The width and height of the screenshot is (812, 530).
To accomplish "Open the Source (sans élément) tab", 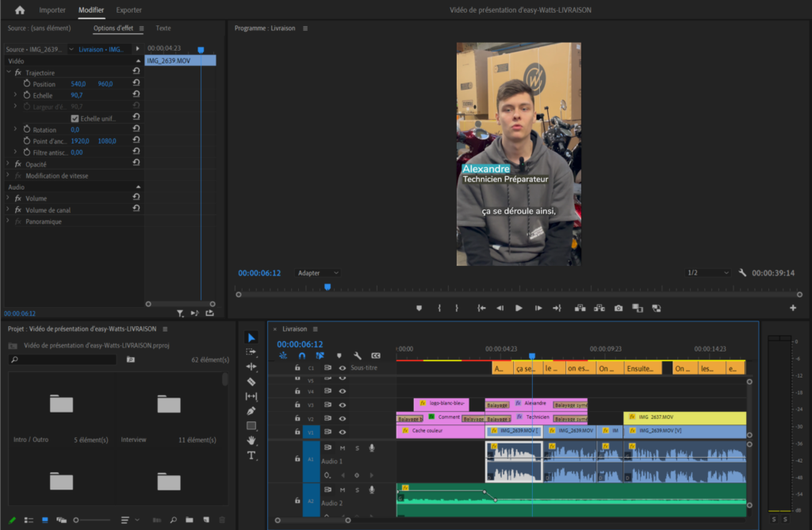I will pos(40,28).
